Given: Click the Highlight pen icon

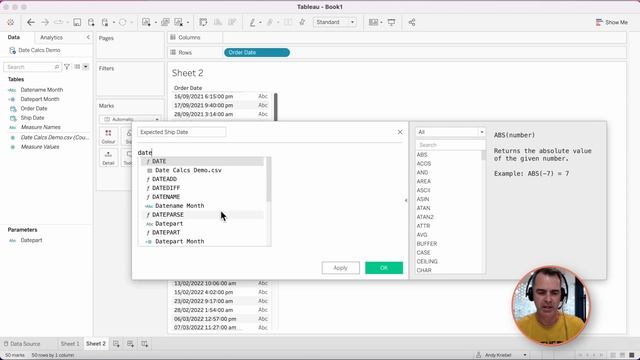Looking at the screenshot, I should coord(253,22).
